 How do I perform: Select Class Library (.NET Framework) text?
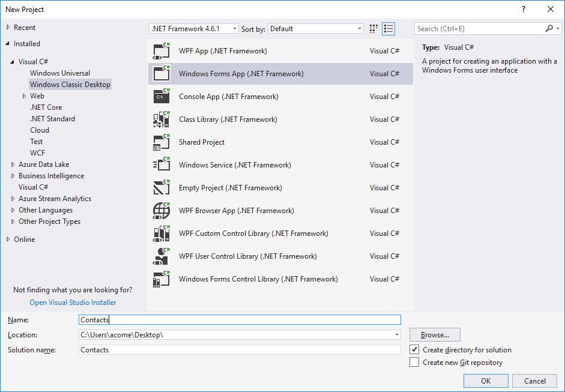pos(228,119)
